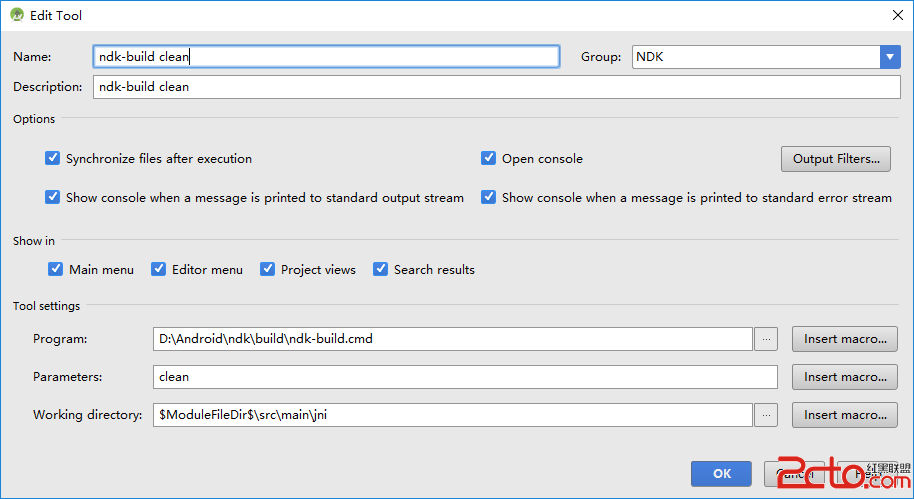Disable Project views checkbox

(268, 270)
